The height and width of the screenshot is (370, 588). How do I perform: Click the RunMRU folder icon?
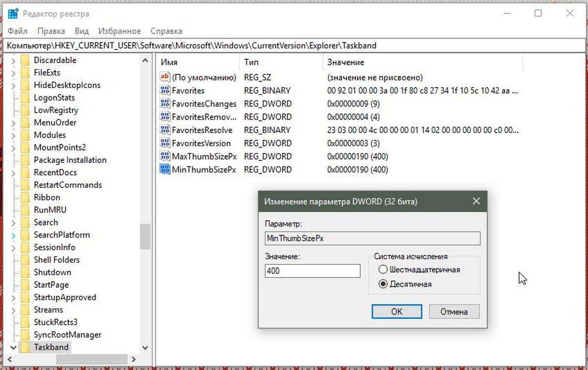pyautogui.click(x=25, y=210)
